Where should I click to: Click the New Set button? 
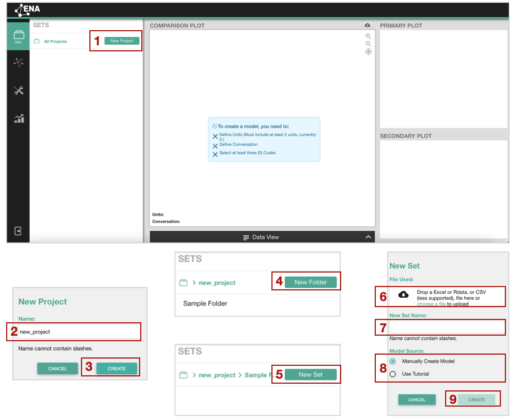pos(310,374)
